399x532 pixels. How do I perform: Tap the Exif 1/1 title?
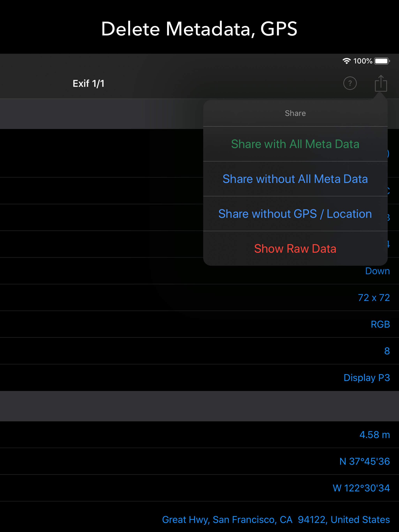coord(89,84)
